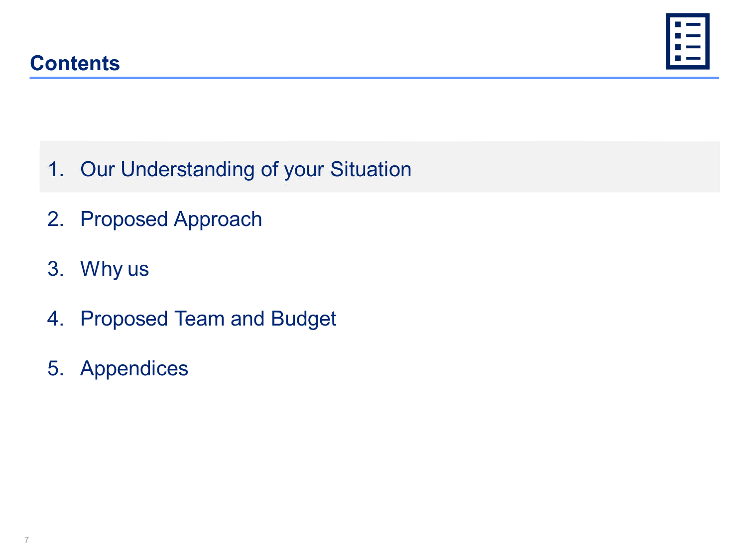Click the bottom dash line inside the list icon

click(x=693, y=58)
